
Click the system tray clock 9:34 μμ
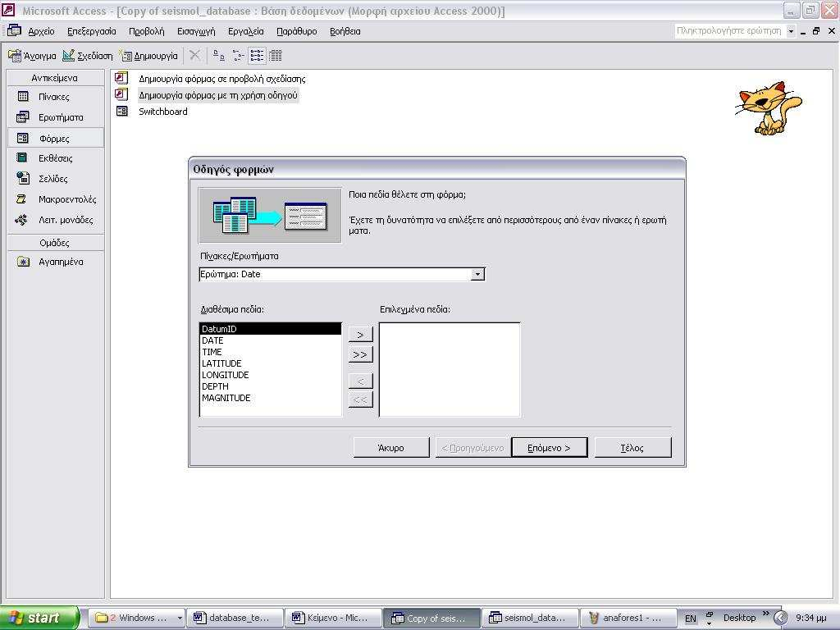tap(811, 619)
